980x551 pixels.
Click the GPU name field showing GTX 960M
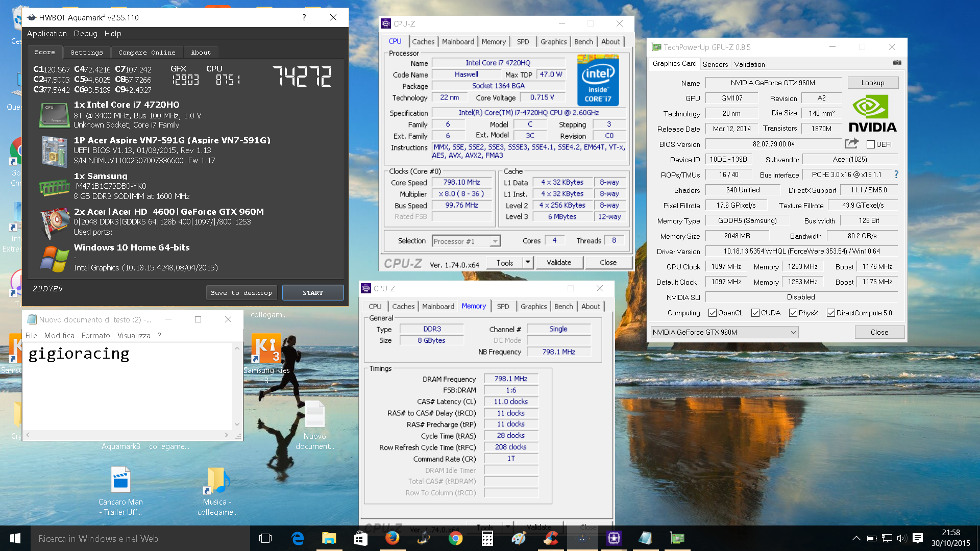pyautogui.click(x=773, y=83)
